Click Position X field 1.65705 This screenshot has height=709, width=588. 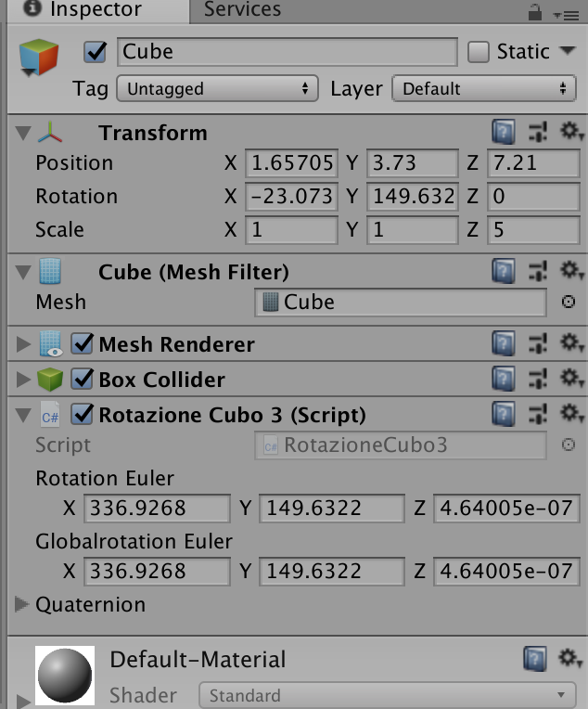[x=291, y=162]
